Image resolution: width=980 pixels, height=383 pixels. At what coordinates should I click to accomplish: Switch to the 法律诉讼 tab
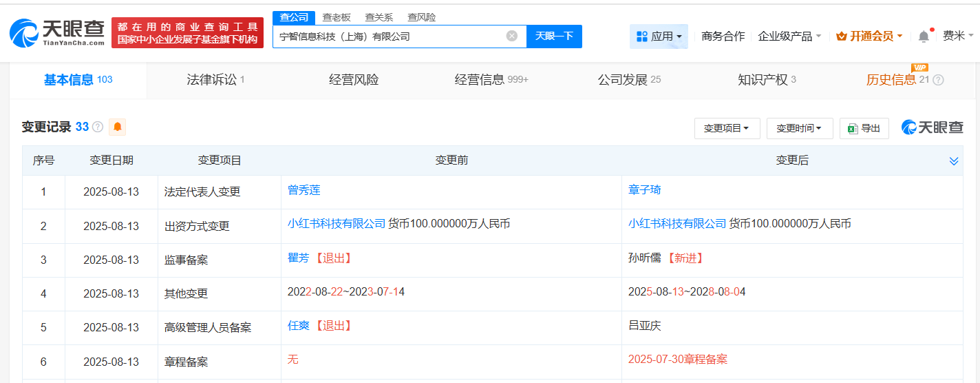coord(215,80)
